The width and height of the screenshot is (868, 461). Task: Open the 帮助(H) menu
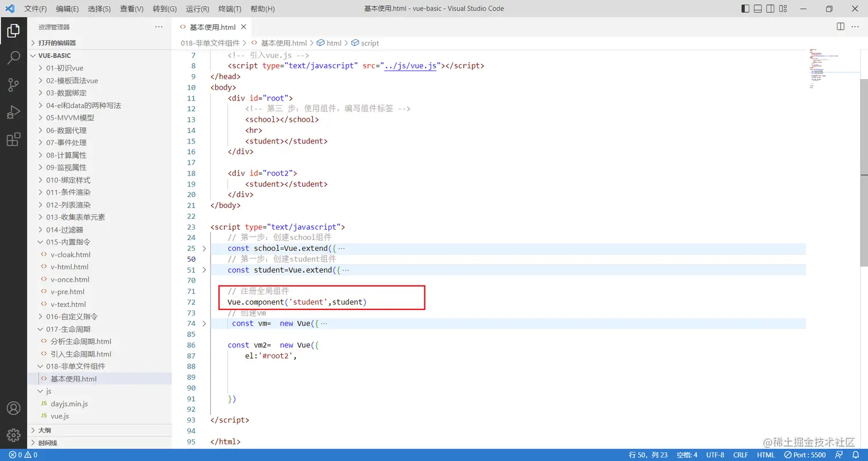(x=263, y=9)
